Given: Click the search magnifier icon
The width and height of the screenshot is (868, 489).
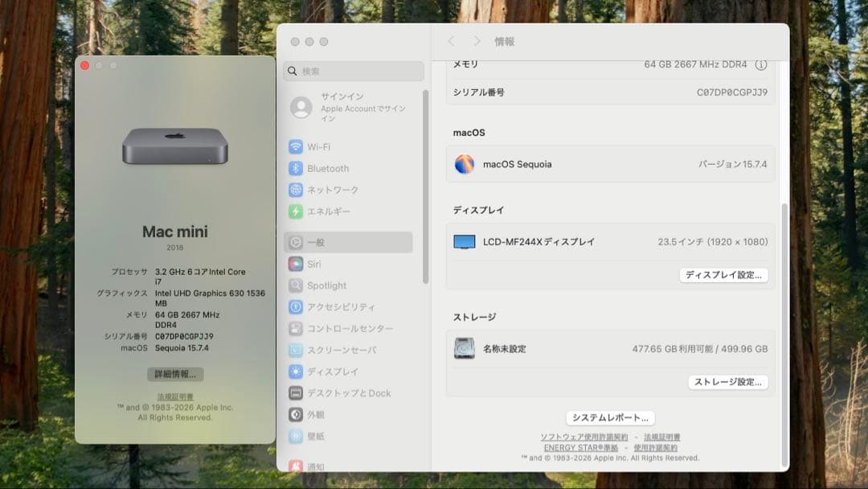Looking at the screenshot, I should (293, 71).
